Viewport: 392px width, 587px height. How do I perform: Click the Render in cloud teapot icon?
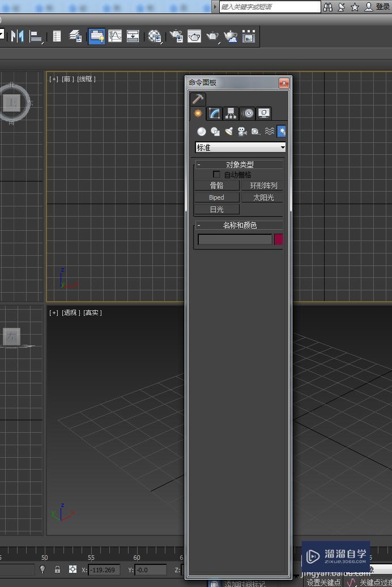click(x=231, y=36)
